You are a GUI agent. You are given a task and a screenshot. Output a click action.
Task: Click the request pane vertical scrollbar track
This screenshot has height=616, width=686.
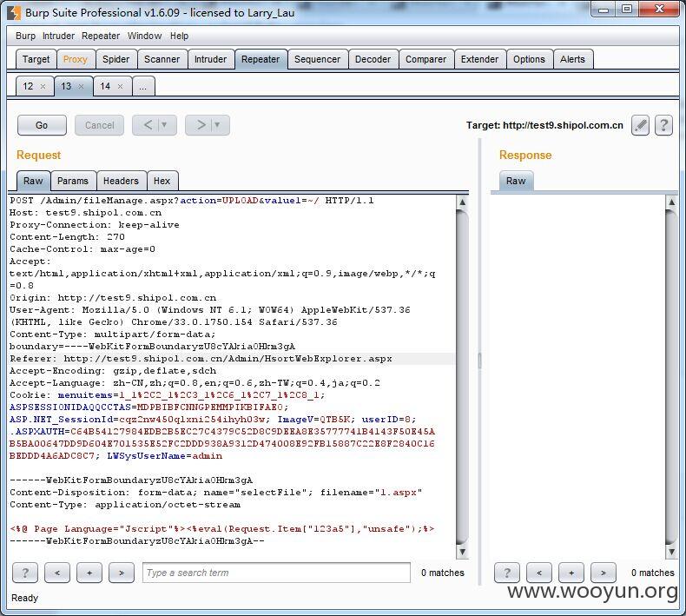click(462, 376)
